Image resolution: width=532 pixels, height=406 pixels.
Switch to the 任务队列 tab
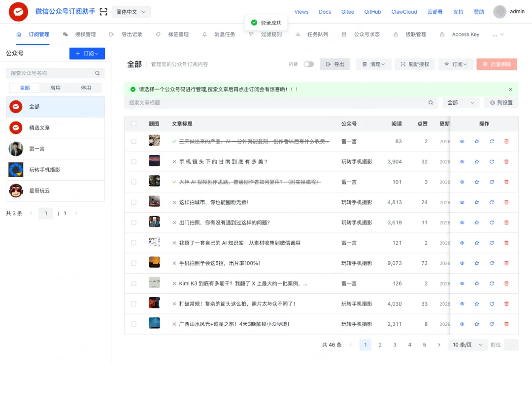point(312,34)
